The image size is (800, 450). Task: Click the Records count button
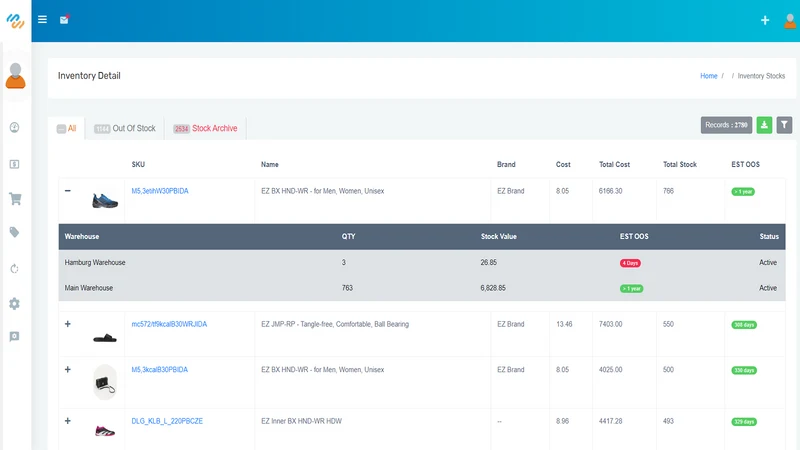point(726,125)
